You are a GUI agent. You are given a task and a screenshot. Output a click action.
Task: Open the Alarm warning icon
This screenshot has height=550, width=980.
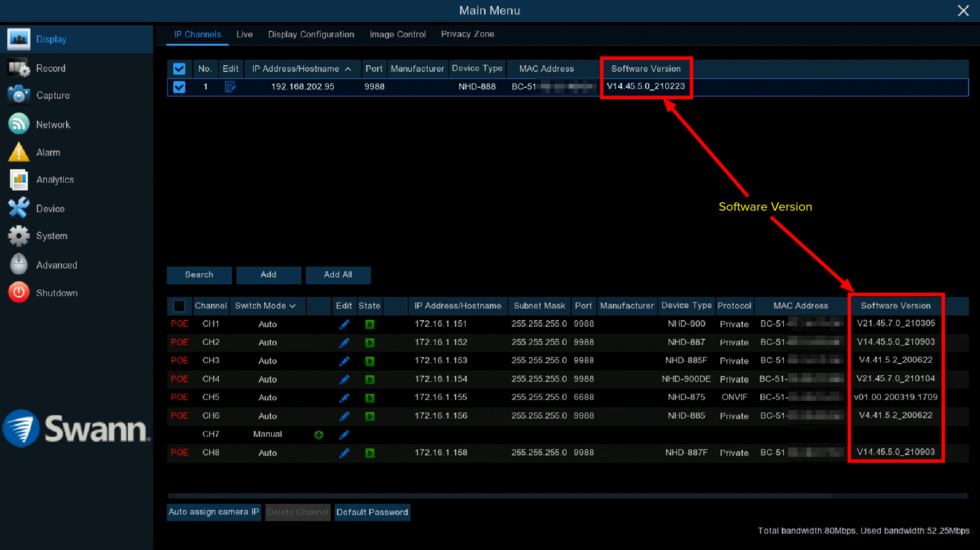coord(19,152)
